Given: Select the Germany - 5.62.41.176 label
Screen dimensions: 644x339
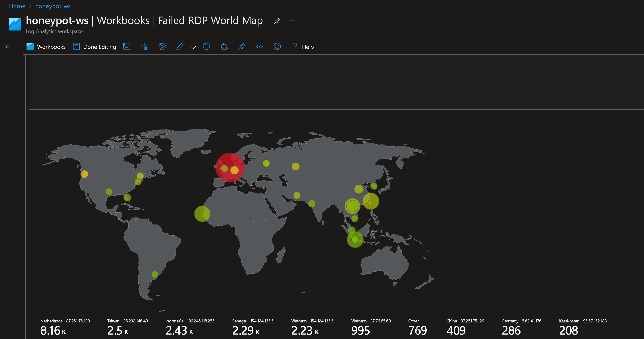Looking at the screenshot, I should (x=521, y=321).
